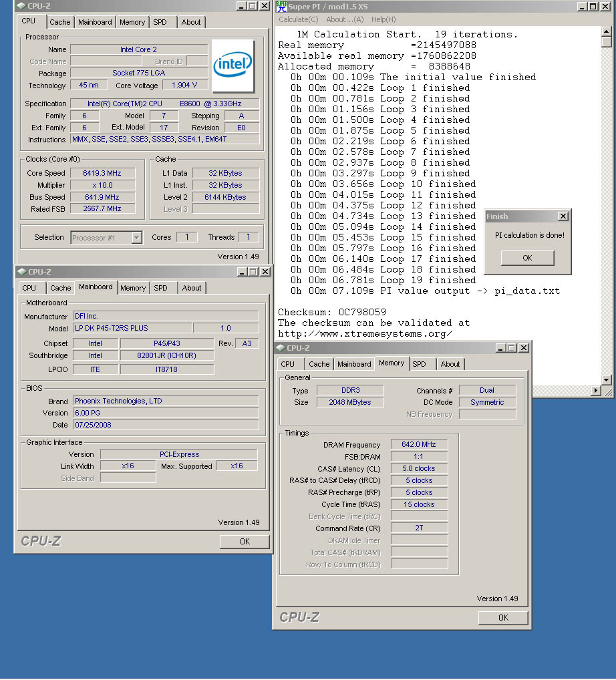Click Graphic Interface Version PCI-Express
Image resolution: width=616 pixels, height=680 pixels.
pos(179,454)
